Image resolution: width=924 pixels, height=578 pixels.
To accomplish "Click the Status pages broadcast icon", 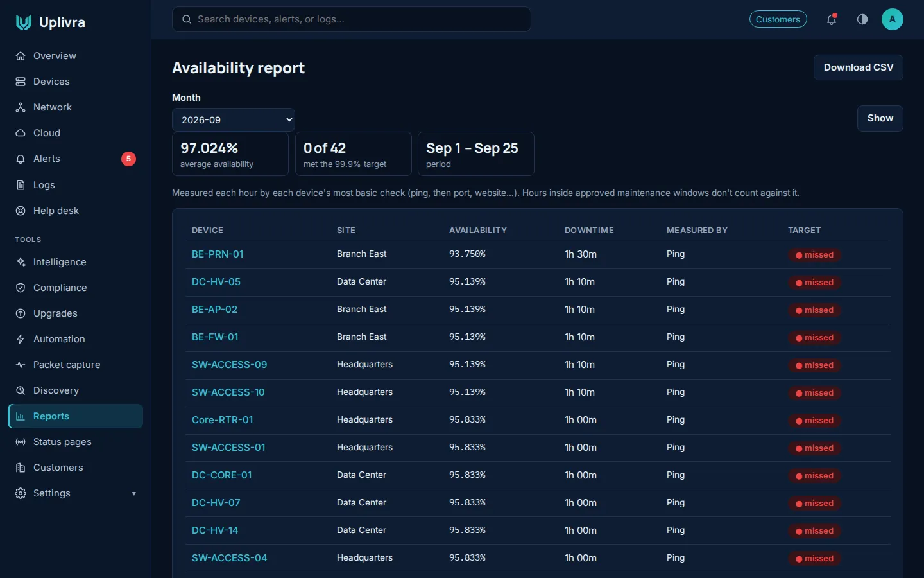I will [x=21, y=442].
